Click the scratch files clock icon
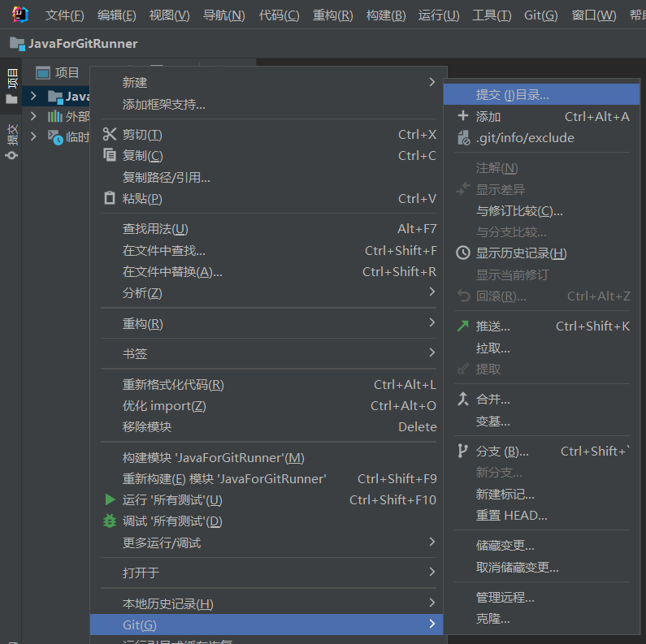This screenshot has height=644, width=646. coord(54,137)
